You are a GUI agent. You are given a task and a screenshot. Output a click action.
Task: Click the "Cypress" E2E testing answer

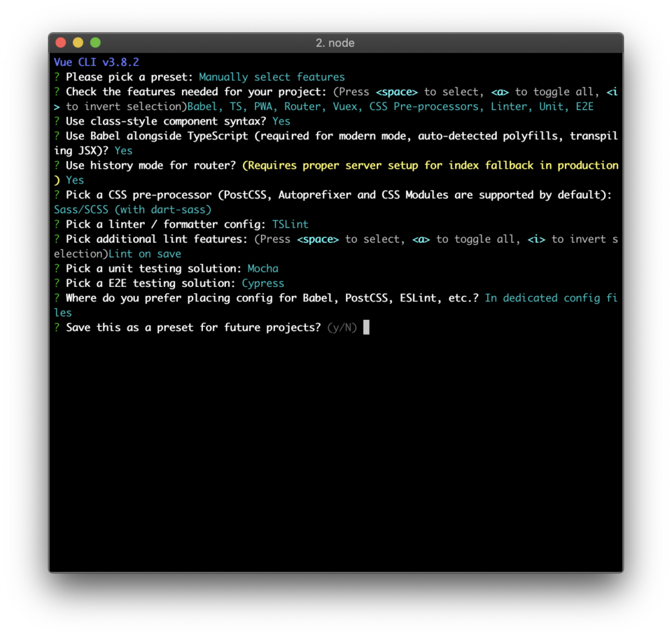(262, 283)
